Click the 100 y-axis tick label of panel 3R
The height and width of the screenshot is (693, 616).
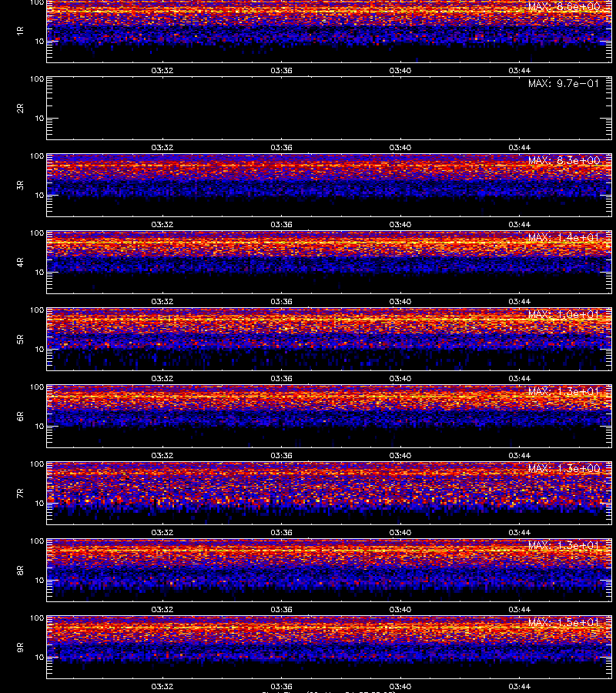click(x=37, y=156)
